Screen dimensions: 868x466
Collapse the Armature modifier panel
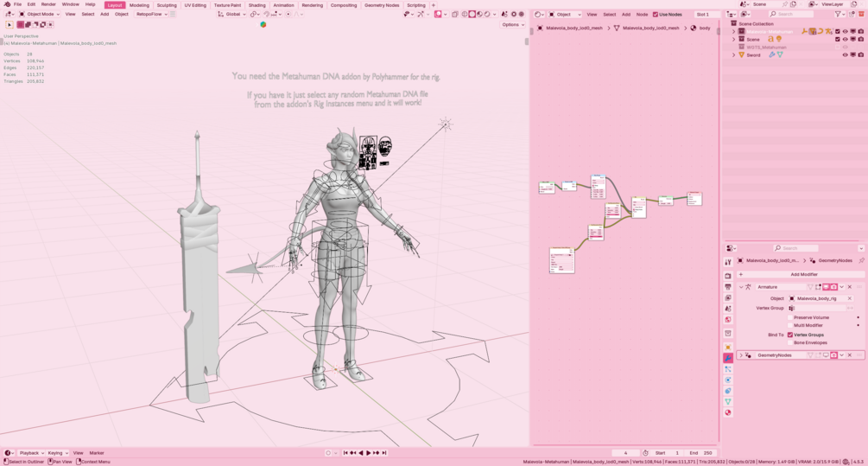coord(741,287)
